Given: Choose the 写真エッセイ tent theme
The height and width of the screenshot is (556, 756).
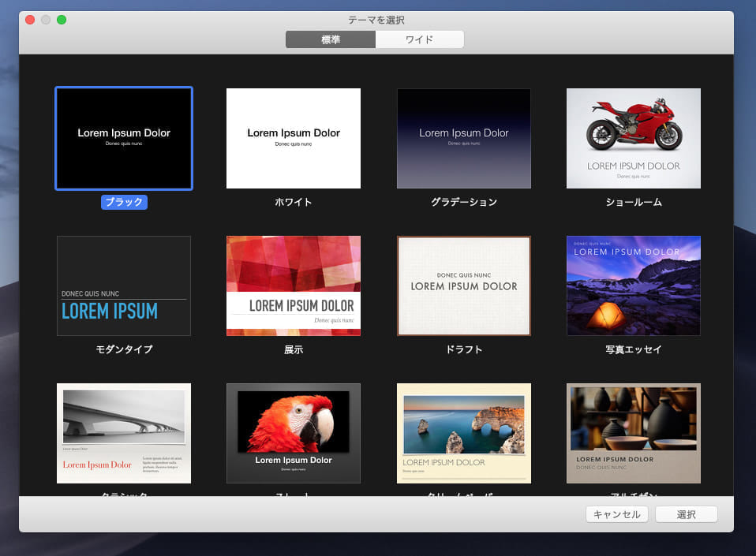Looking at the screenshot, I should pyautogui.click(x=634, y=285).
